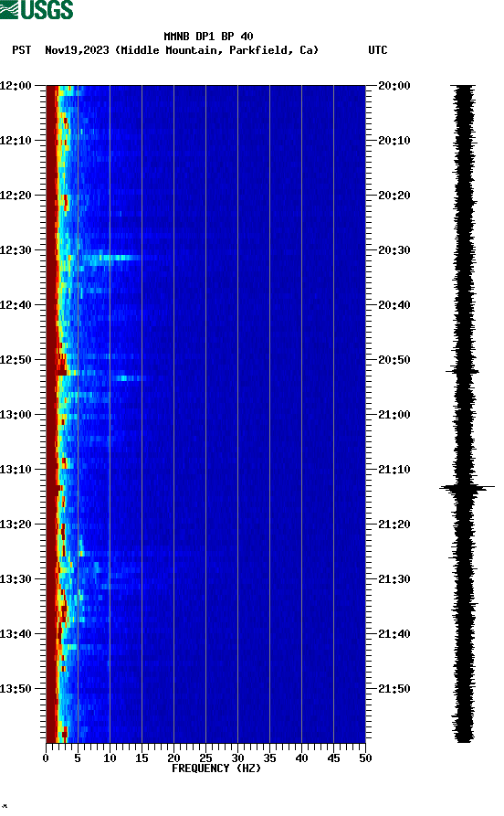Click the frequency axis tick label '20'
The image size is (504, 816).
173,758
